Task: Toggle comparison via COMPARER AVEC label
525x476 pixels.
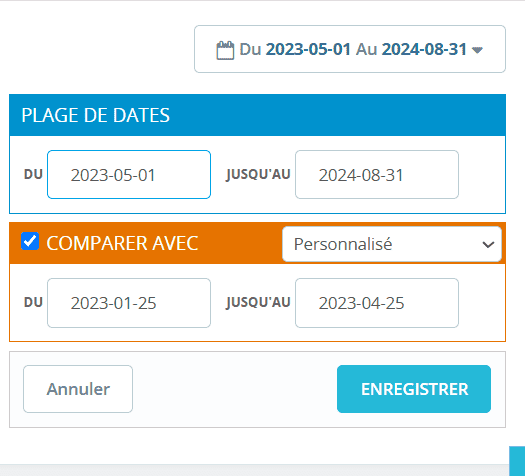Action: point(122,243)
